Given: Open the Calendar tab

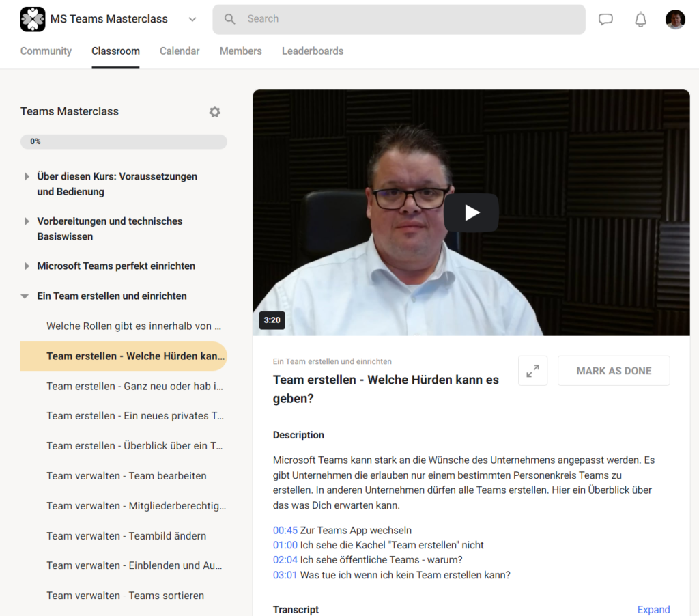Looking at the screenshot, I should pos(180,51).
